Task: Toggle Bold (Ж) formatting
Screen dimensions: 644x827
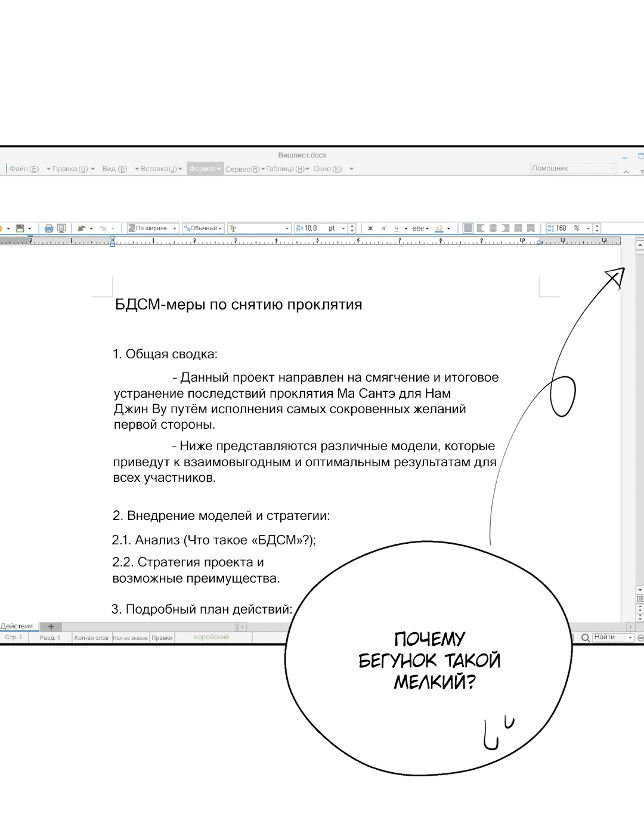Action: tap(370, 228)
